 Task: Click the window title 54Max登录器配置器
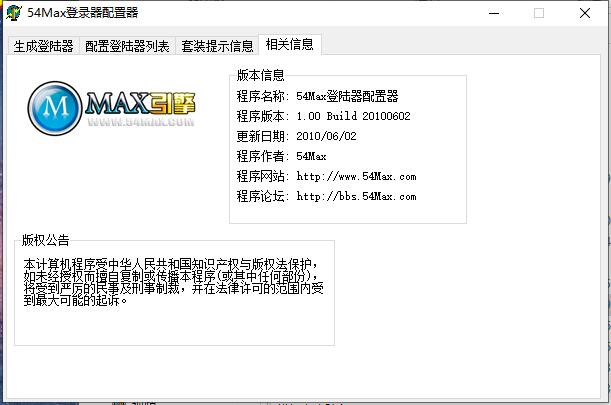click(83, 13)
